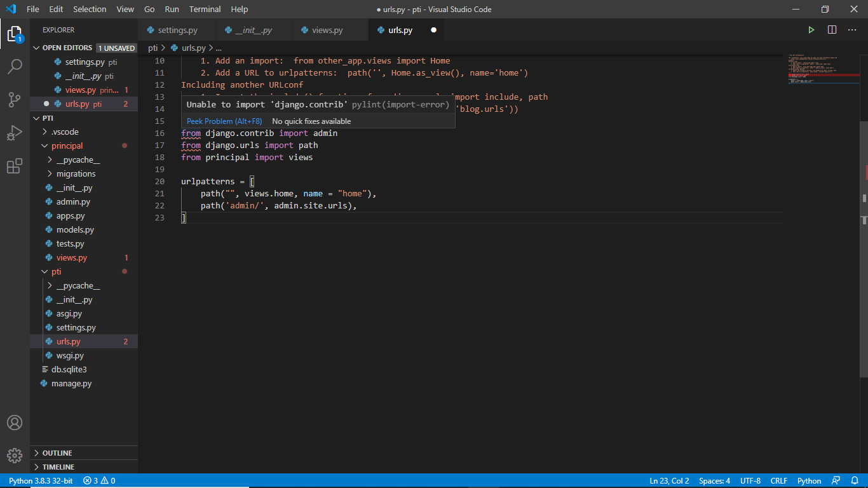Click the errors and warnings status indicator

[99, 481]
